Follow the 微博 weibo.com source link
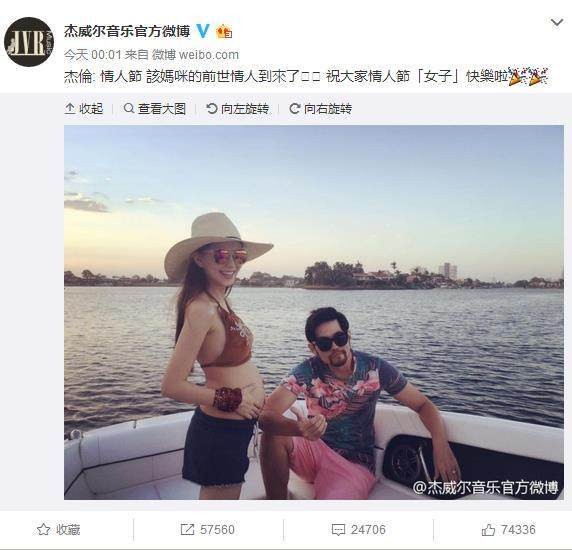The width and height of the screenshot is (572, 550). tap(195, 55)
